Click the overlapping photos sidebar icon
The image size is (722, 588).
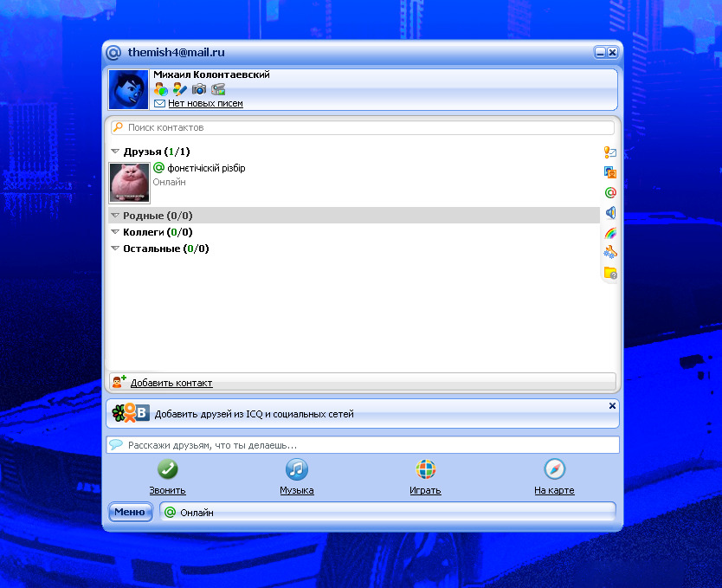[610, 172]
